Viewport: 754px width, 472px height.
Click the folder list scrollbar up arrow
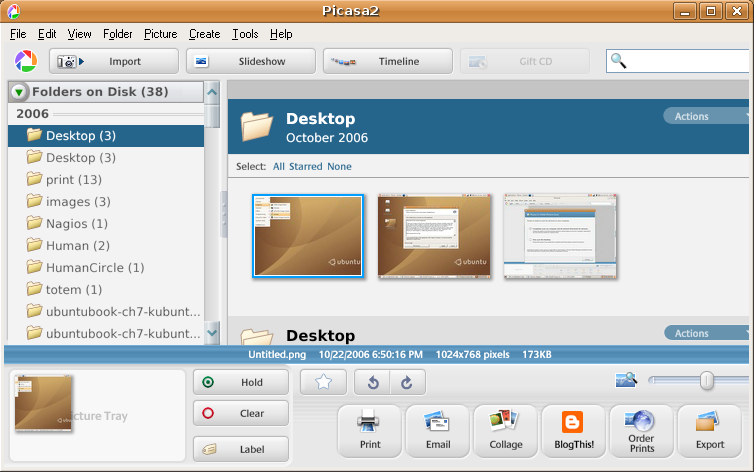tap(212, 92)
